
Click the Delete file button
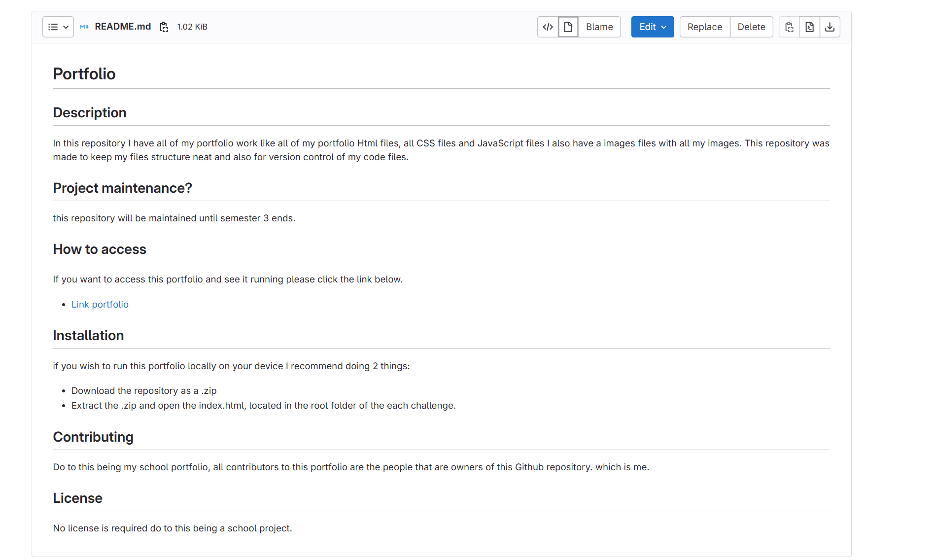pos(751,27)
